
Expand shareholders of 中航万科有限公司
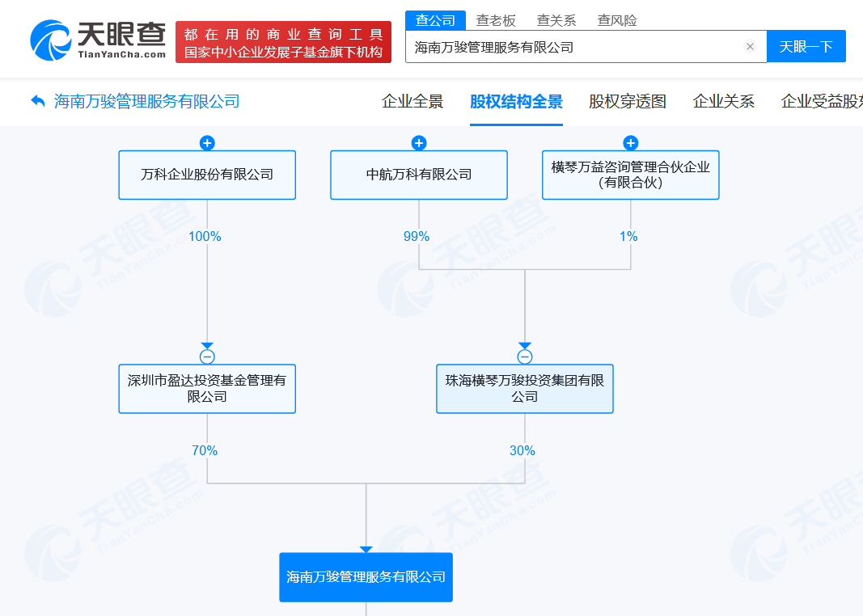coord(419,142)
